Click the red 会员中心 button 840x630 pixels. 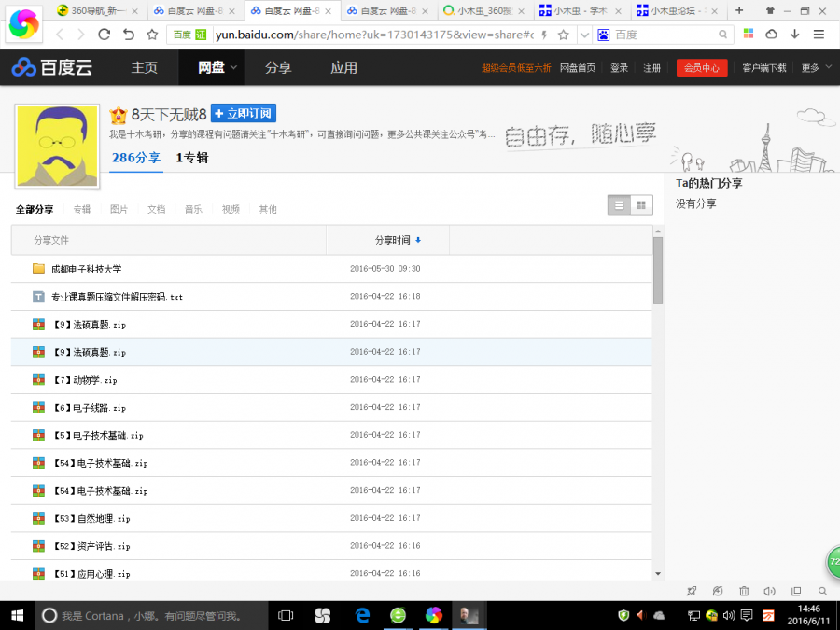[702, 68]
